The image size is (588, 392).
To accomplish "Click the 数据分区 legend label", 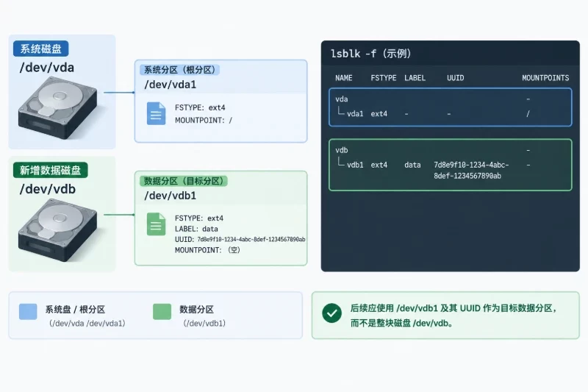I will pos(196,310).
